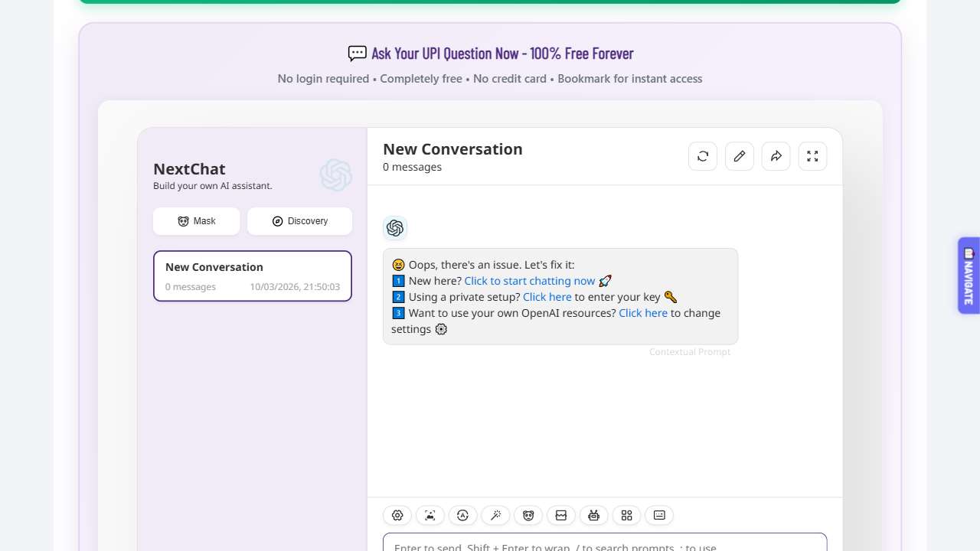Click the share conversation arrow icon
This screenshot has height=551, width=980.
pyautogui.click(x=776, y=156)
